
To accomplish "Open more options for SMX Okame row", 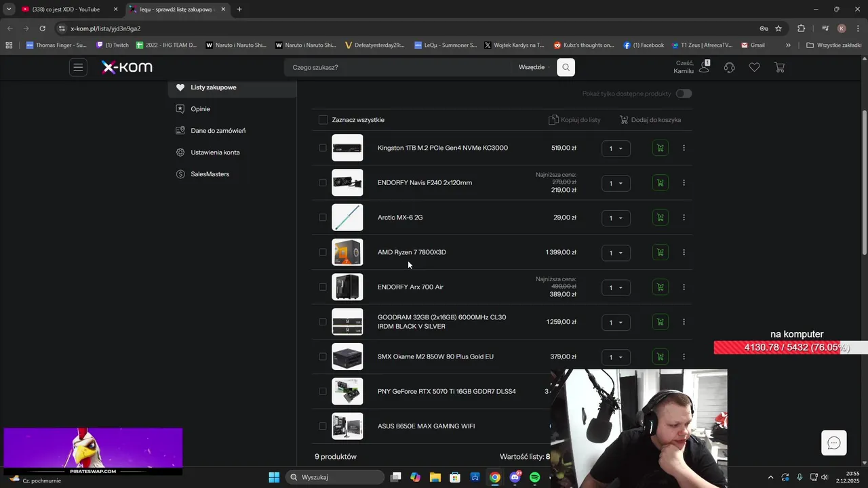I will tap(684, 357).
